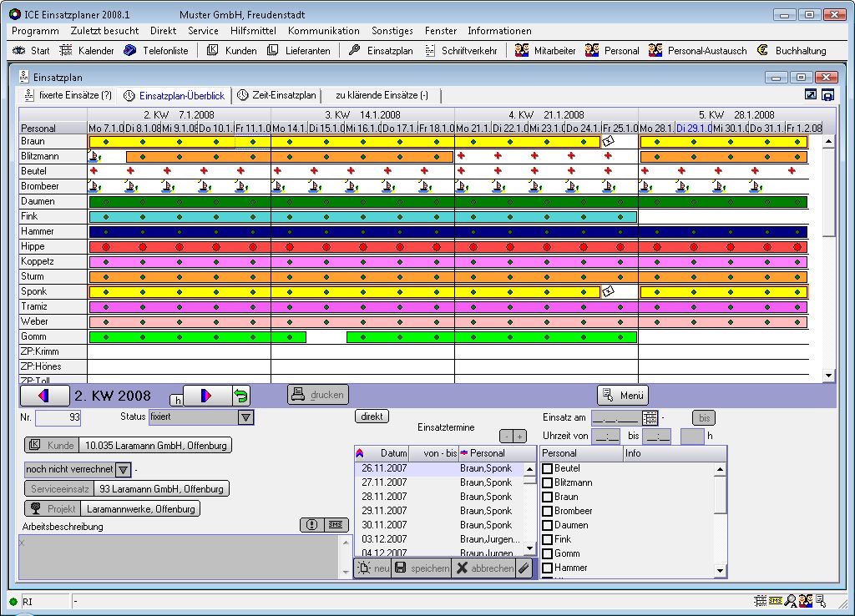This screenshot has width=855, height=616.
Task: Open the Kalender toolbar icon
Action: (66, 50)
